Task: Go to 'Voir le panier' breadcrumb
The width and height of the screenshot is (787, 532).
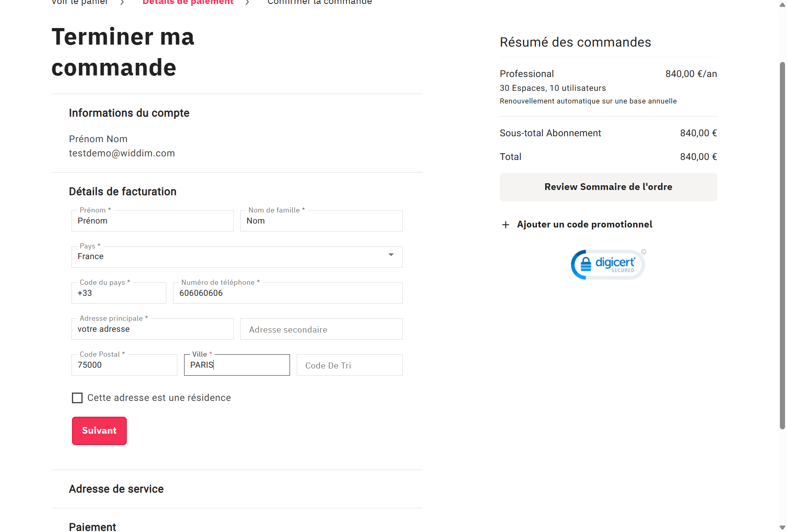Action: point(79,2)
